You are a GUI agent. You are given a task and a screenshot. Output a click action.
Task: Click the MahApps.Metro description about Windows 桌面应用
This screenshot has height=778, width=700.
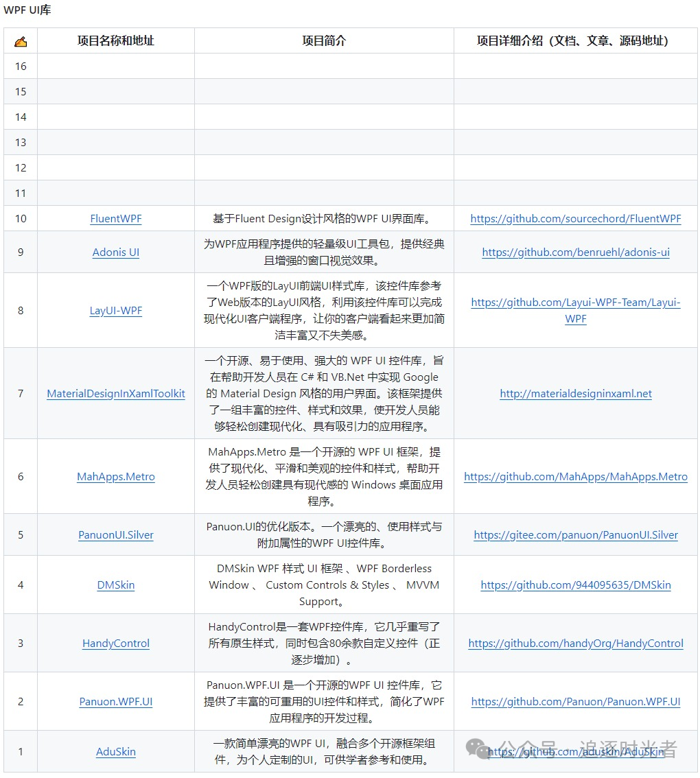pyautogui.click(x=324, y=476)
